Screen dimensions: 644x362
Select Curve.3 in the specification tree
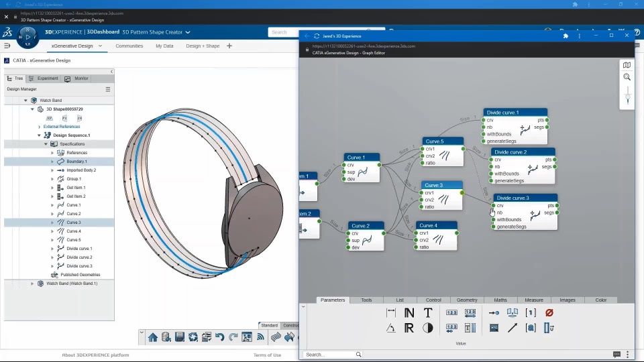pos(74,223)
